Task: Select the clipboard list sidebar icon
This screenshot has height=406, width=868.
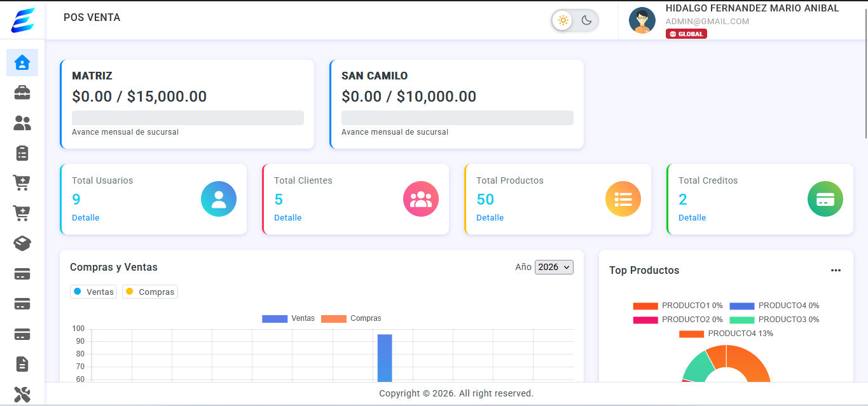Action: click(22, 153)
